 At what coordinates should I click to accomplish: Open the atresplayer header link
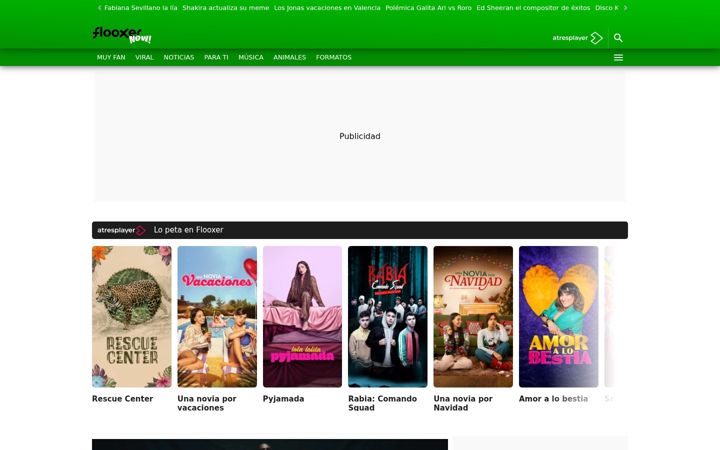577,38
